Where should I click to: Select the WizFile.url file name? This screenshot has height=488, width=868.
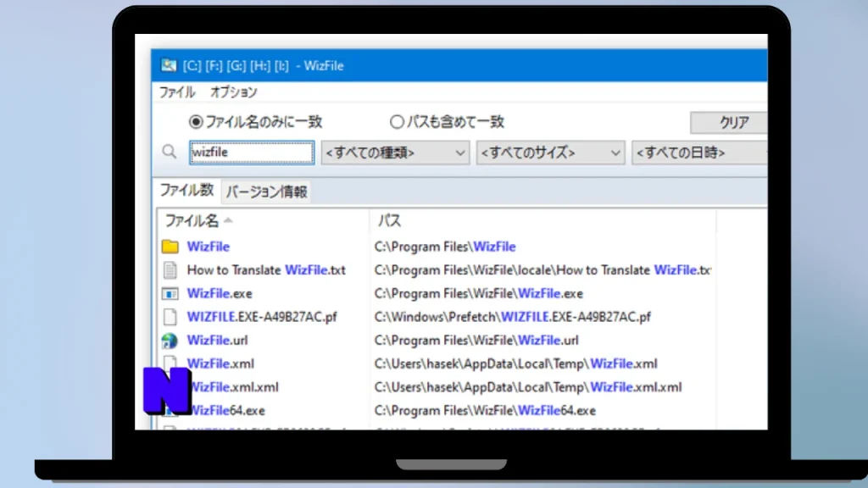coord(217,341)
